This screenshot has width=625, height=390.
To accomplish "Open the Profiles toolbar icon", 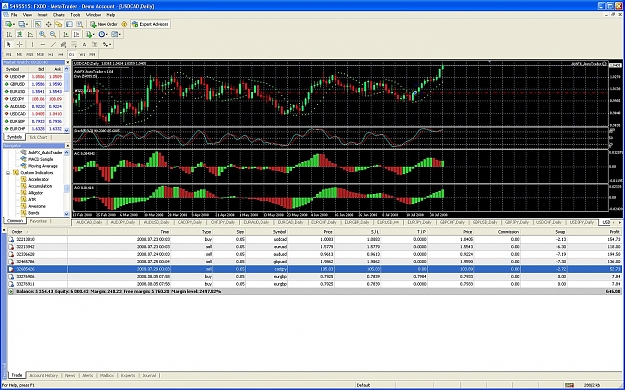I will pos(23,24).
